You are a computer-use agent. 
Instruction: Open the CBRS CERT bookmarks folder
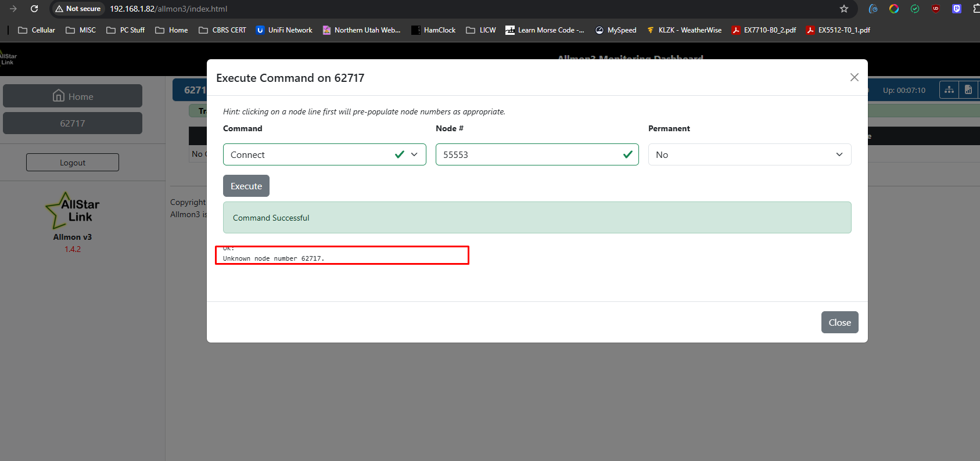tap(222, 30)
